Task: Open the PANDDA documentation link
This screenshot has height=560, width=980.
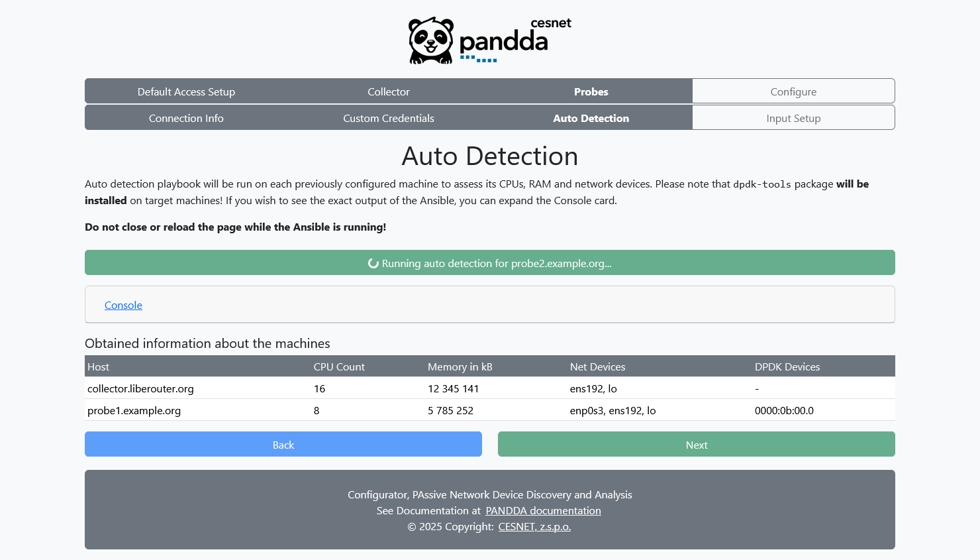Action: [x=543, y=510]
